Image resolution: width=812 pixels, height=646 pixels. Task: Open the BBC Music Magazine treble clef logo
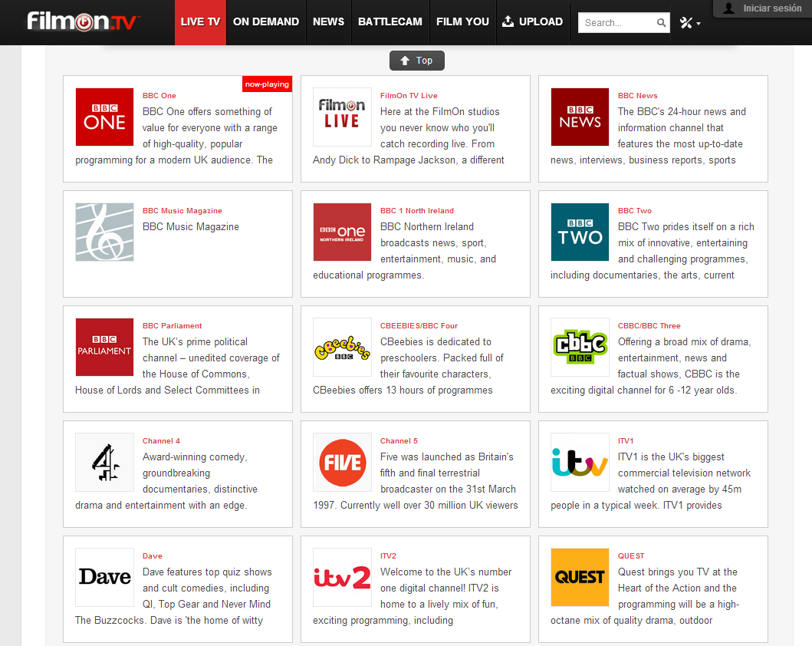pos(104,232)
